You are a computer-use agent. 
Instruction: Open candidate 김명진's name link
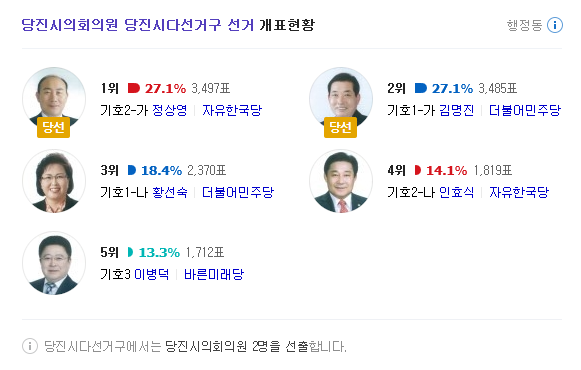point(456,110)
